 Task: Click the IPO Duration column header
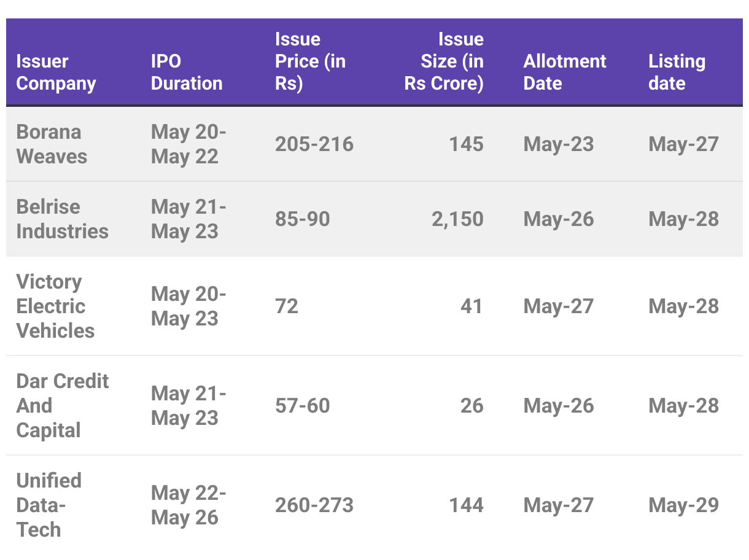187,72
